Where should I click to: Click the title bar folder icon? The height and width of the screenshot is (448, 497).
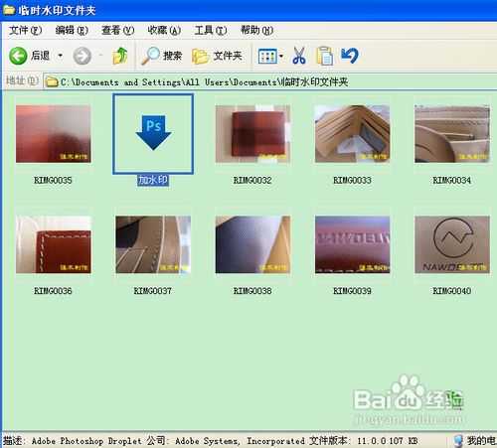click(9, 10)
